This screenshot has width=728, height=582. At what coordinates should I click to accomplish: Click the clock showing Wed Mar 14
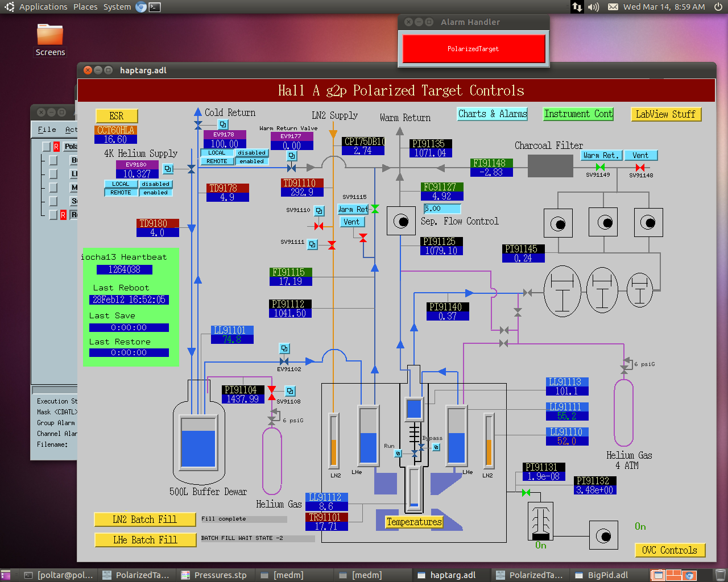click(x=664, y=7)
